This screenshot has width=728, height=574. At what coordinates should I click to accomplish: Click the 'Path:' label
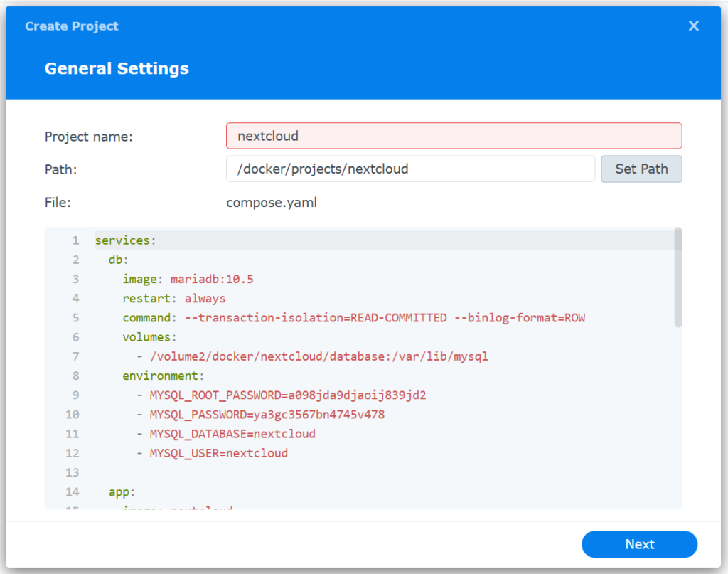tap(61, 169)
